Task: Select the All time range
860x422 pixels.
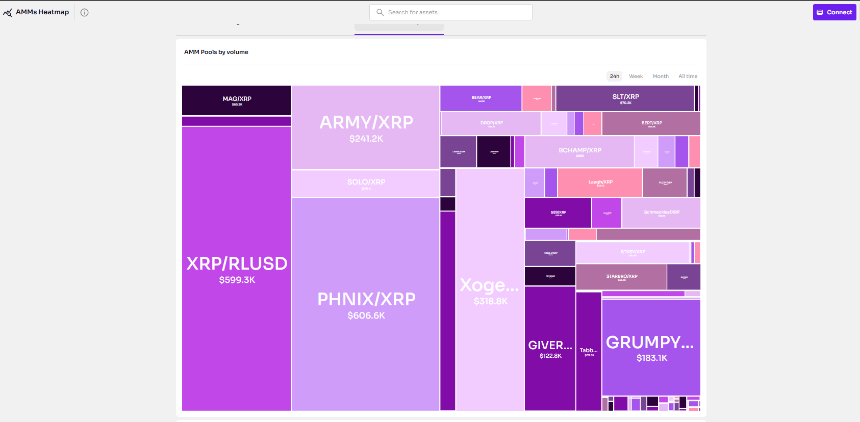Action: tap(688, 76)
